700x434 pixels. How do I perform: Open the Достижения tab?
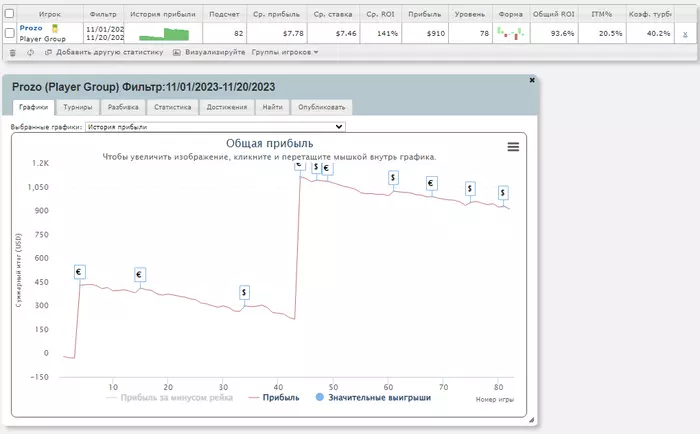(227, 107)
